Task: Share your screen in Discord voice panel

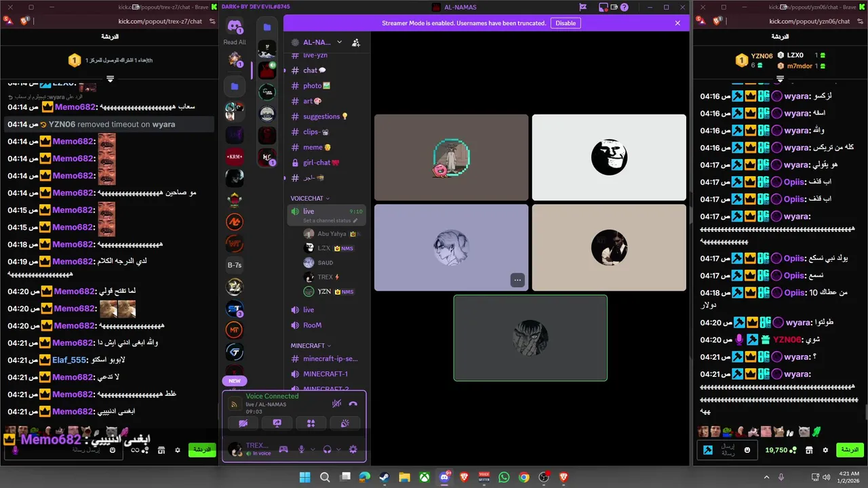Action: tap(277, 423)
